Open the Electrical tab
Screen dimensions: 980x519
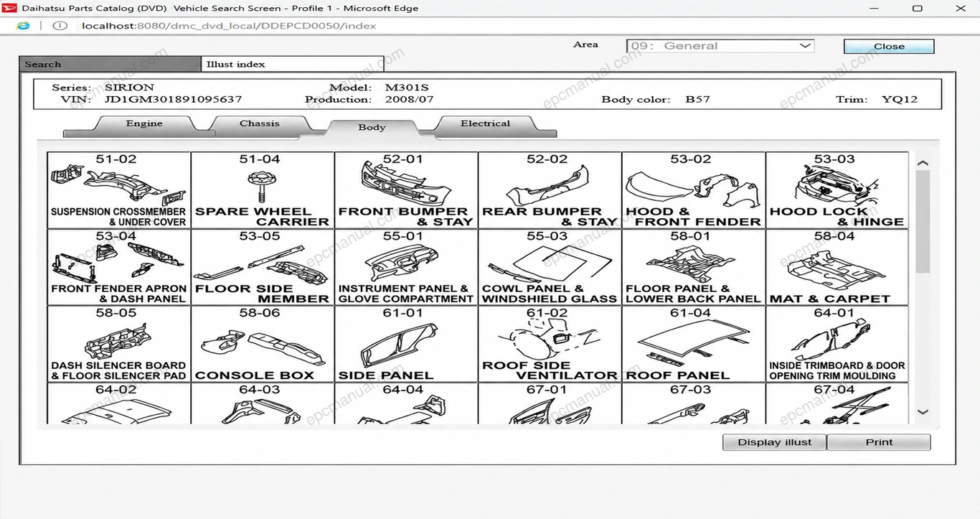pyautogui.click(x=486, y=124)
